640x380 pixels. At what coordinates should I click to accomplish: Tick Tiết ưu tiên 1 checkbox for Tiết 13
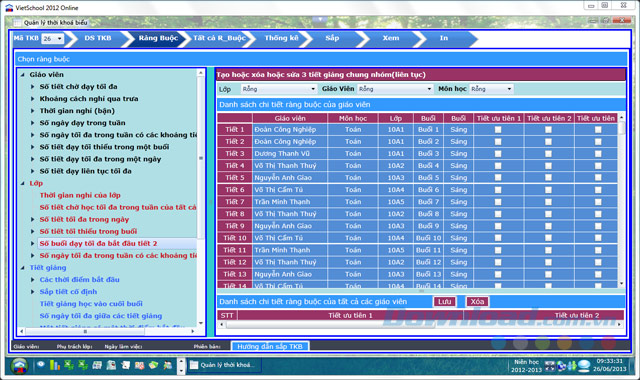click(x=498, y=274)
